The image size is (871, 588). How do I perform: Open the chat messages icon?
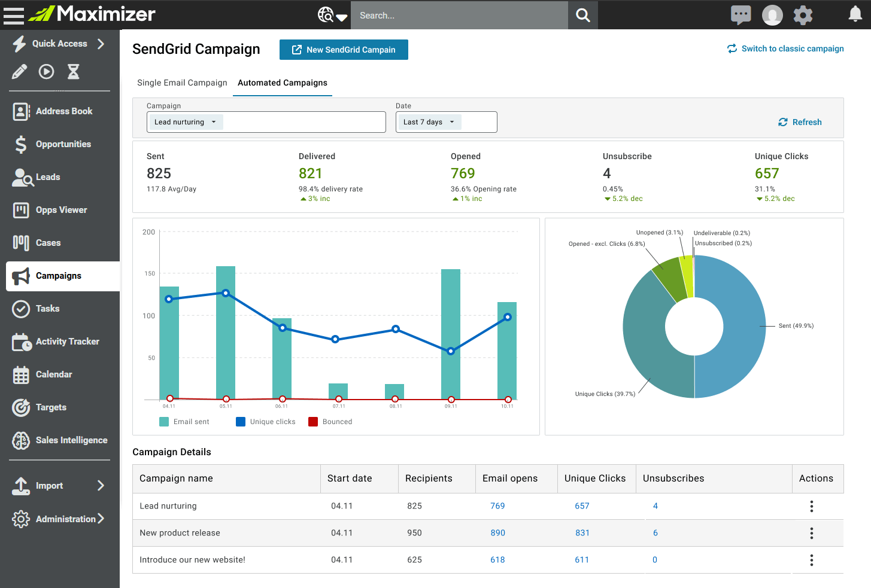pos(740,15)
